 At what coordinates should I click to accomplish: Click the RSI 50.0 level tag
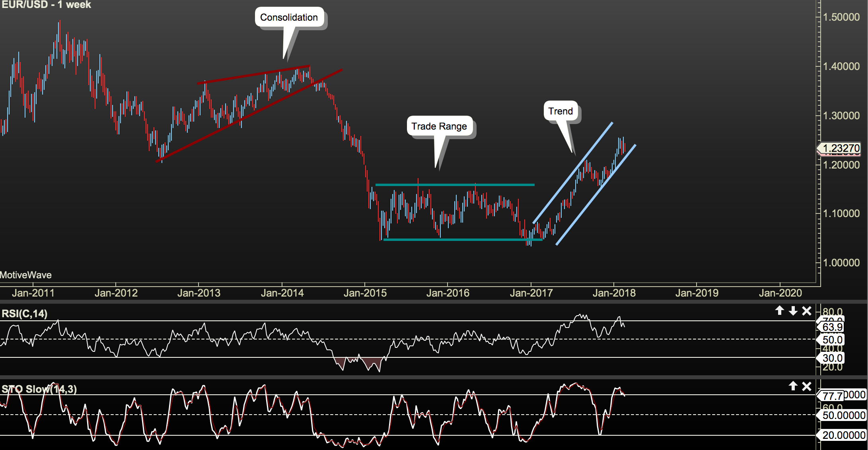(831, 340)
